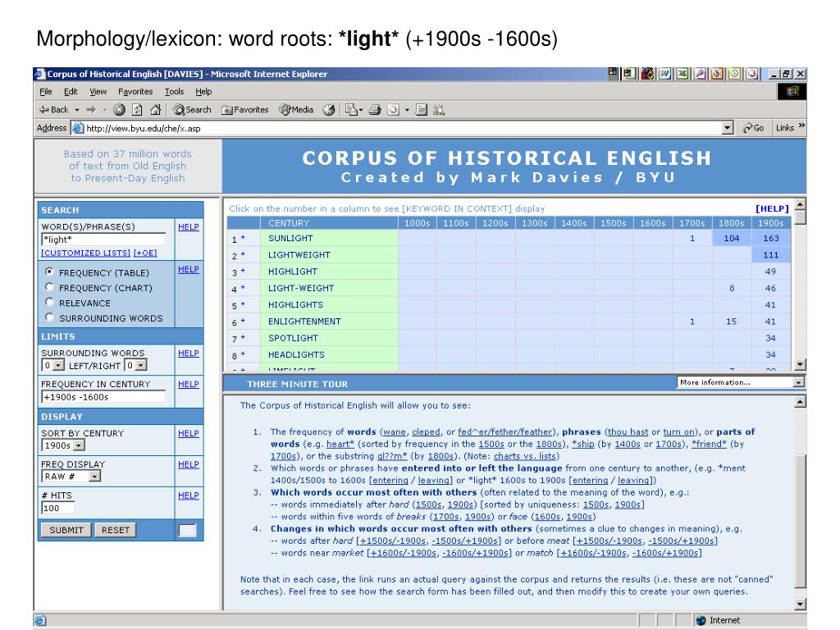
Task: Expand HIGHLIGHT row plus marker
Action: [243, 271]
